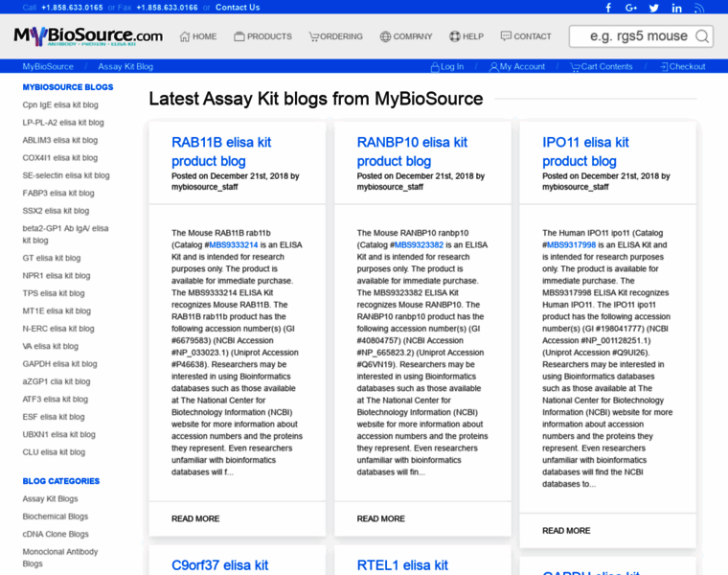Click the person icon beside My Account
This screenshot has height=575, width=728.
coord(494,67)
